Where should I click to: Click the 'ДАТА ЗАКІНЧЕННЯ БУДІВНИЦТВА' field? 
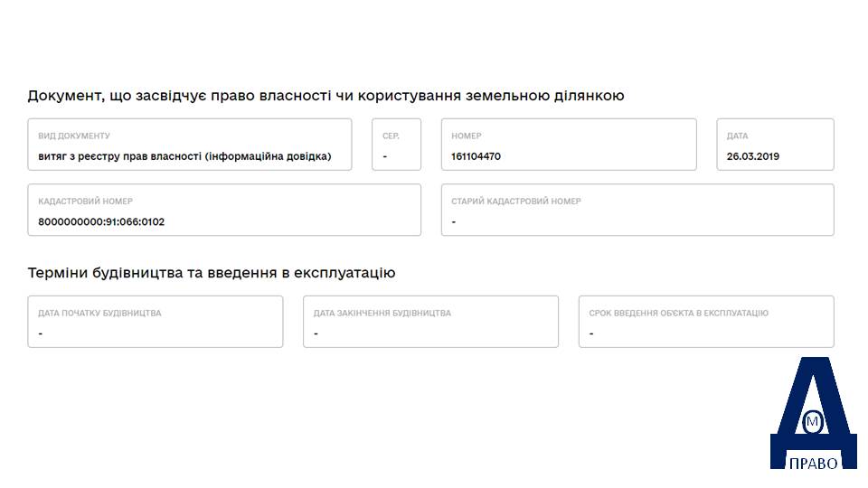point(430,322)
